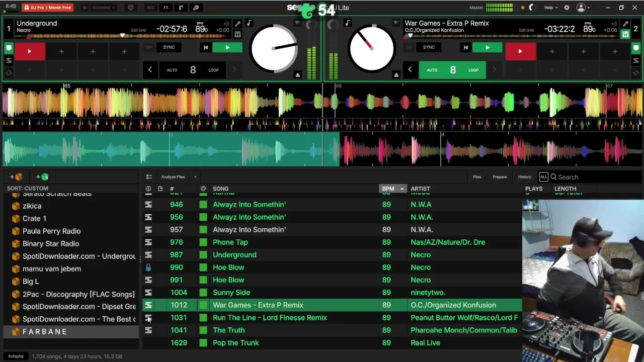Sort library by BPM column header

pos(392,189)
